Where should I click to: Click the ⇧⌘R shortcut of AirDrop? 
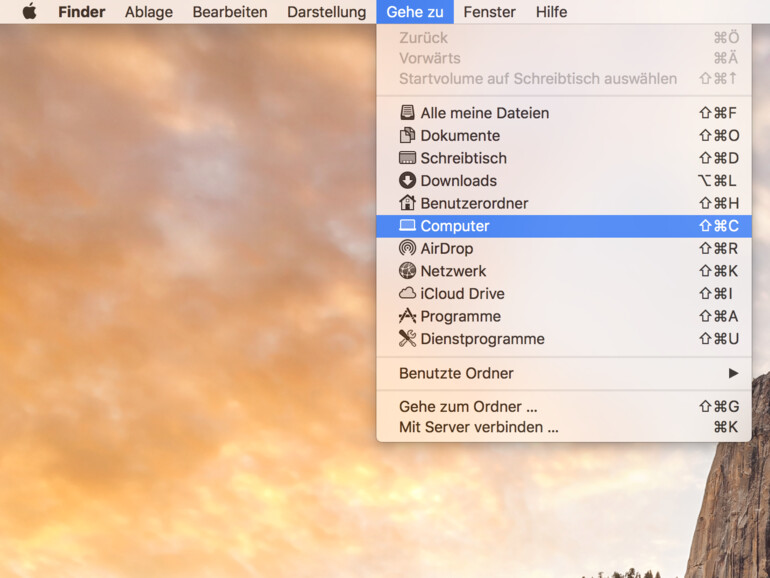pos(718,248)
